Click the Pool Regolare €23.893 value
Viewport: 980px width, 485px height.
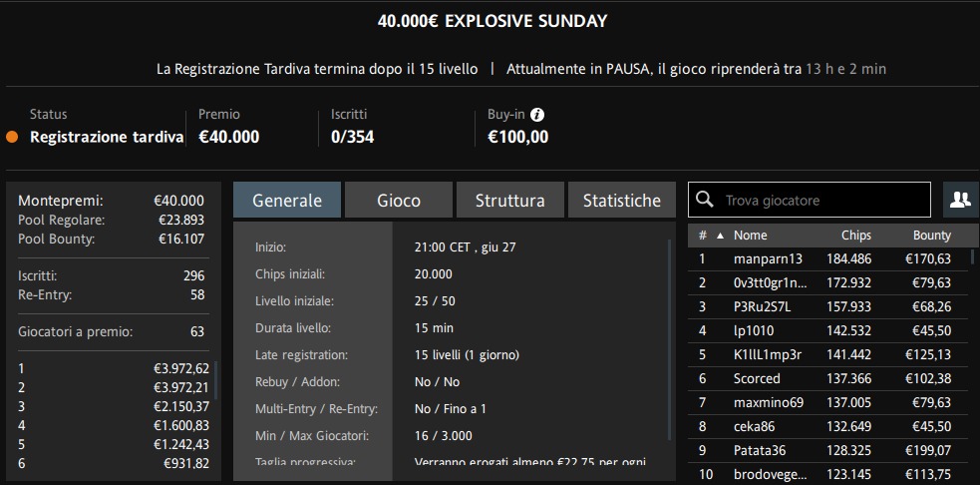click(181, 221)
